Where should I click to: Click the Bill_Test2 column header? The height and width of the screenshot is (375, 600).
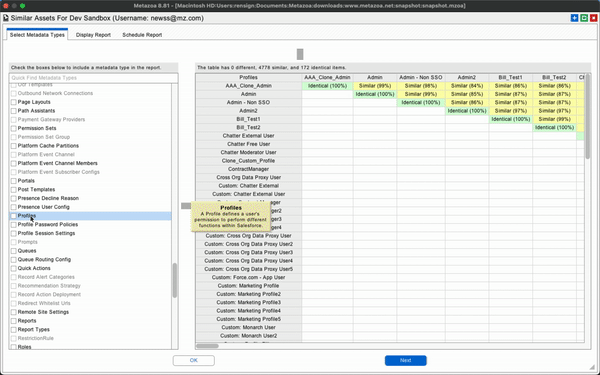(554, 77)
